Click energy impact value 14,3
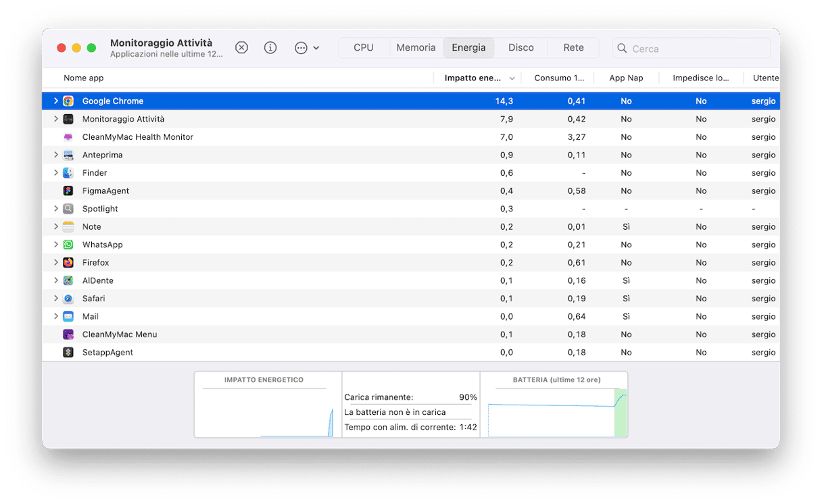 tap(504, 101)
